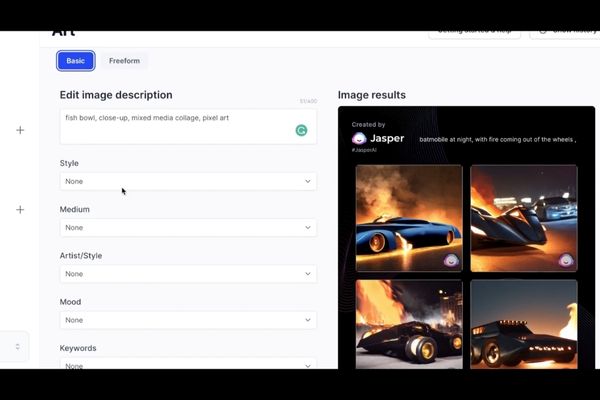Screen dimensions: 600x400
Task: Open the Artist/Style dropdown
Action: click(188, 274)
